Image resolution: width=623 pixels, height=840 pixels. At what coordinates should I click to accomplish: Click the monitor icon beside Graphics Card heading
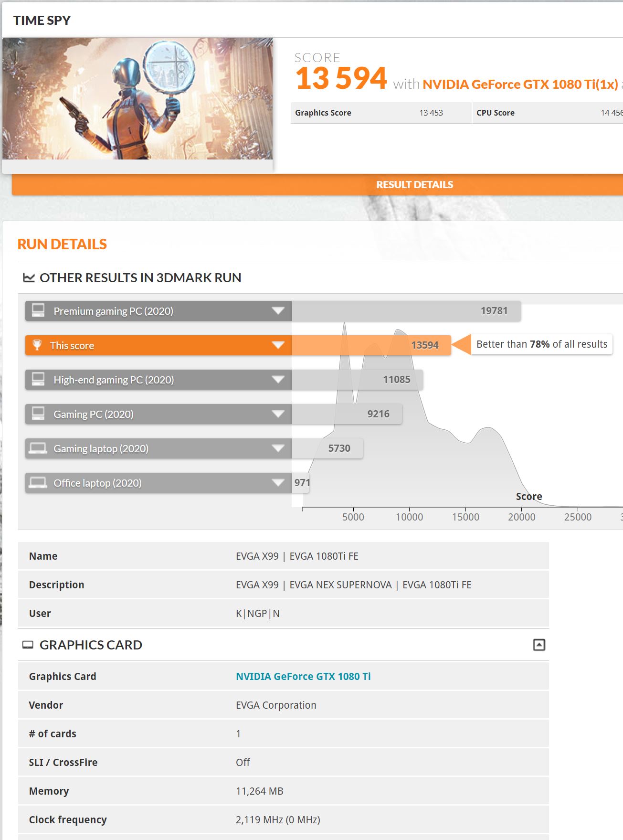[x=28, y=645]
